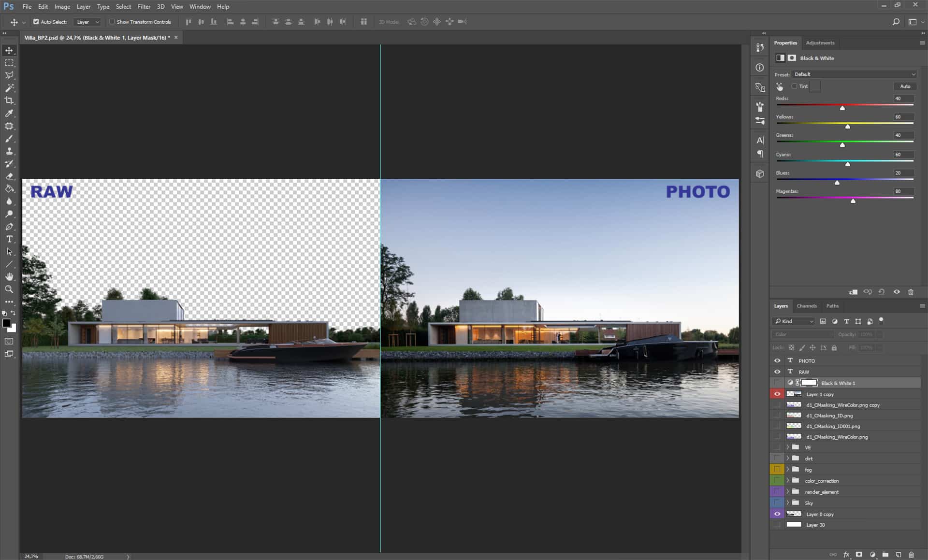928x560 pixels.
Task: Select the Dodge tool
Action: [9, 214]
